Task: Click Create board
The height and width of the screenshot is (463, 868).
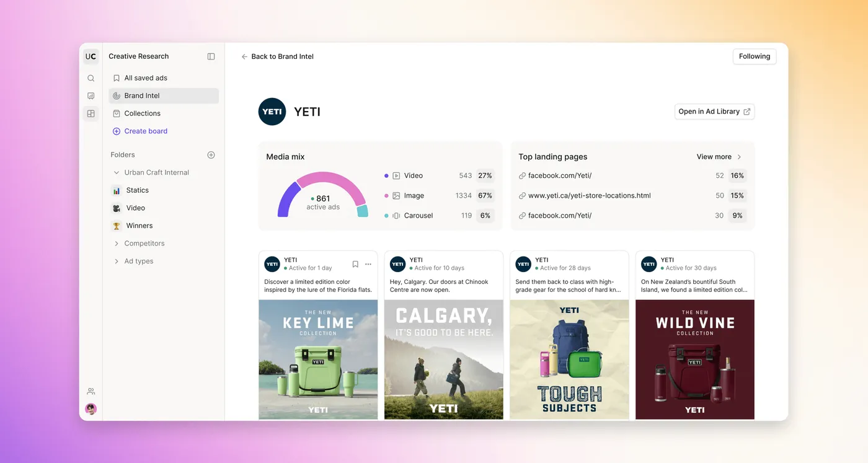Action: click(x=146, y=131)
